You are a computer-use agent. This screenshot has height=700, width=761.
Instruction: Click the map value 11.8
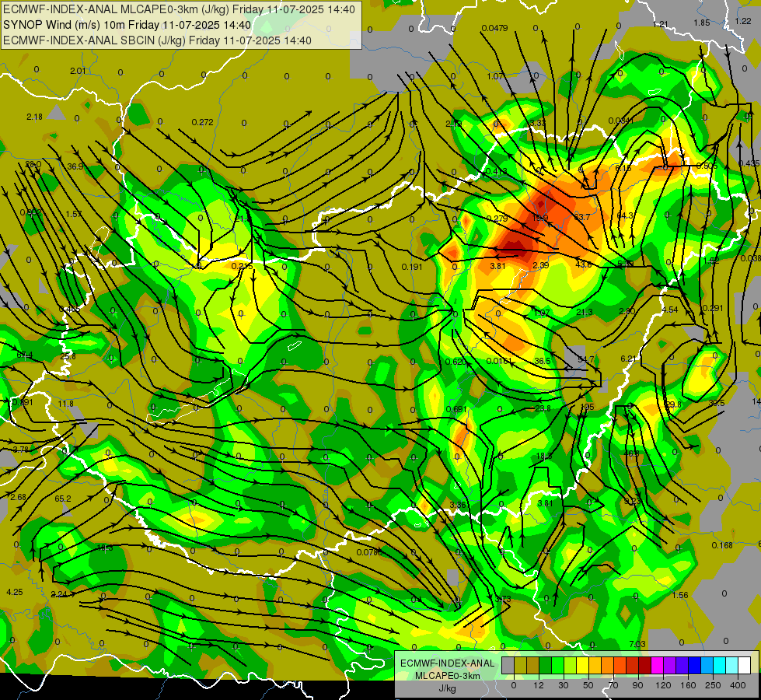coord(65,404)
